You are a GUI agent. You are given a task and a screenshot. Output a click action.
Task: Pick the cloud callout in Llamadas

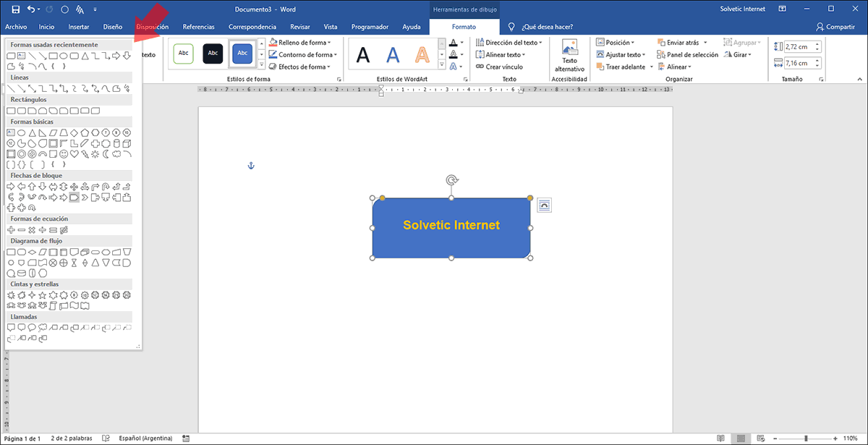point(43,327)
